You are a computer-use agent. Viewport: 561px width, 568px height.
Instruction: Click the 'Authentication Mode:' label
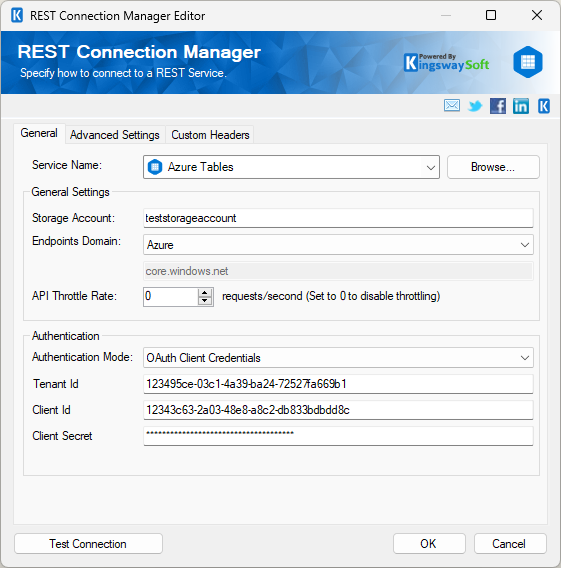click(x=82, y=357)
